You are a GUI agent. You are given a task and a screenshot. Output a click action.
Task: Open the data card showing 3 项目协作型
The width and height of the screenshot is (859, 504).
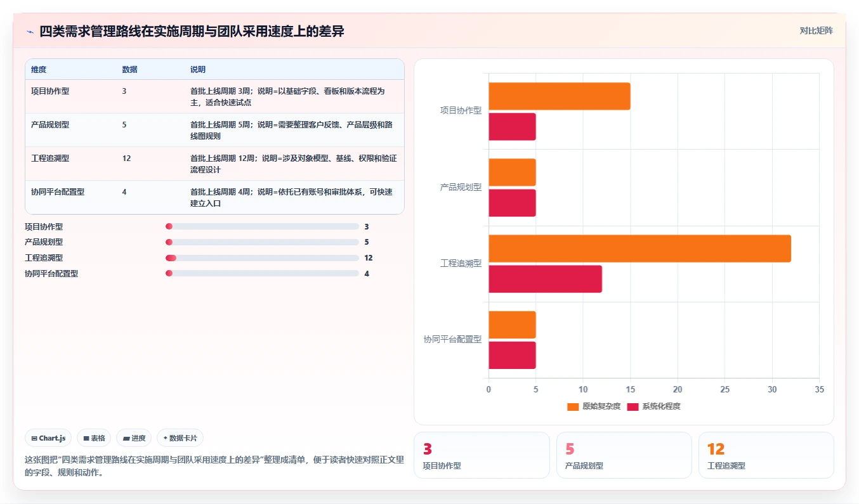(482, 455)
